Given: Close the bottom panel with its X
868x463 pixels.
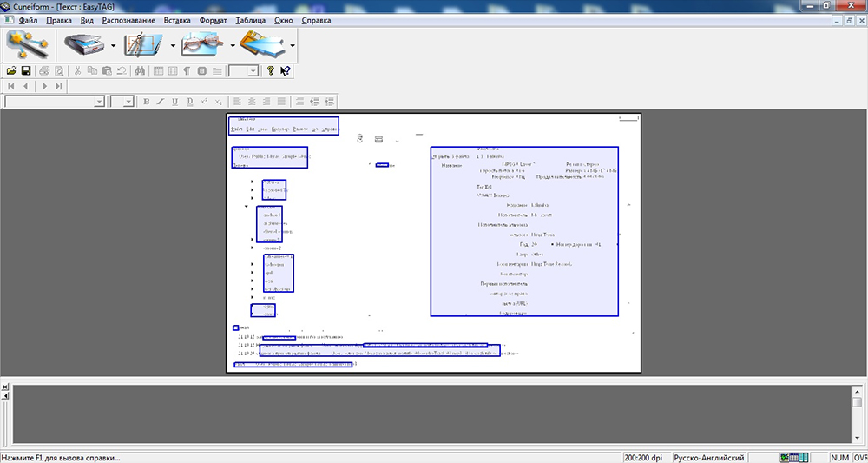Looking at the screenshot, I should 4,385.
